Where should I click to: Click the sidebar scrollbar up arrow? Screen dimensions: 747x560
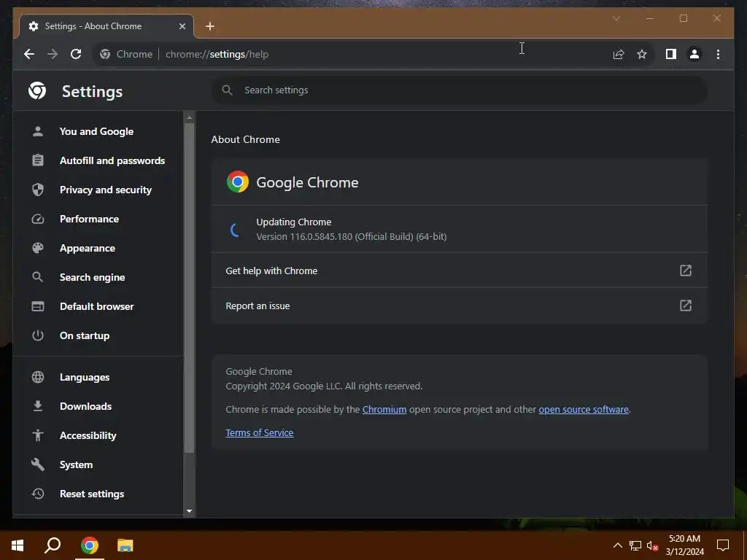(189, 117)
